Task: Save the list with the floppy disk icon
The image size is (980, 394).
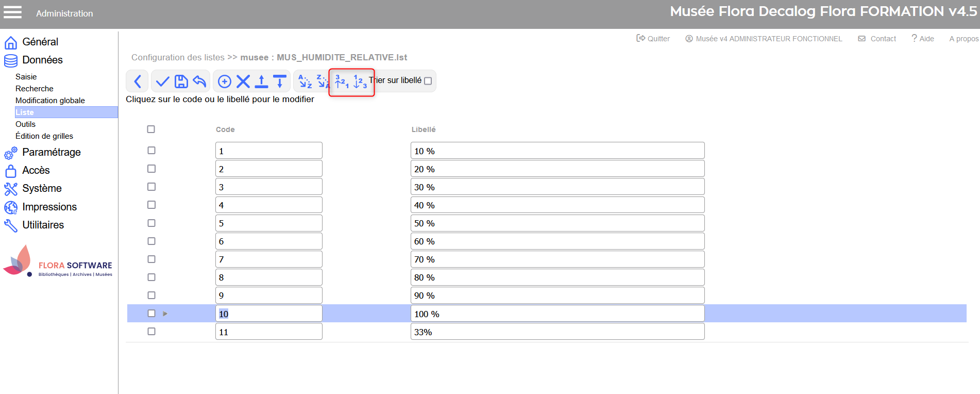Action: (181, 81)
